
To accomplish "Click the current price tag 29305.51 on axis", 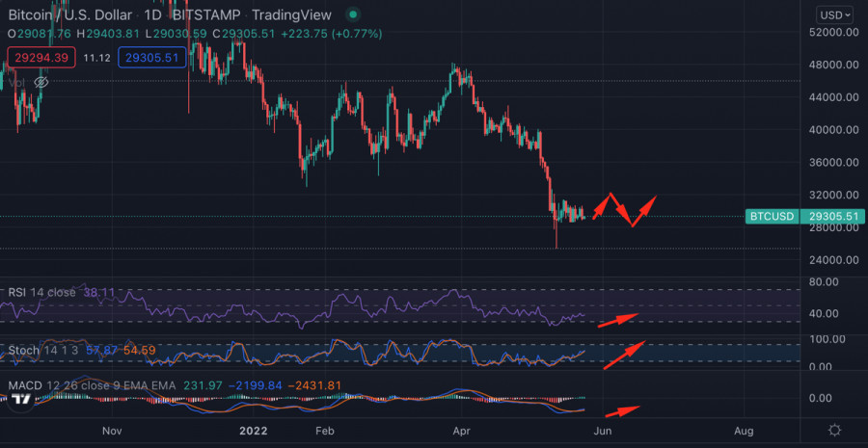I will 831,216.
